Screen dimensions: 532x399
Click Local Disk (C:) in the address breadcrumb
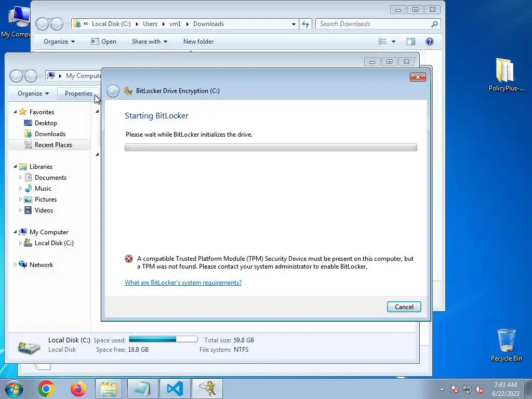(x=111, y=24)
